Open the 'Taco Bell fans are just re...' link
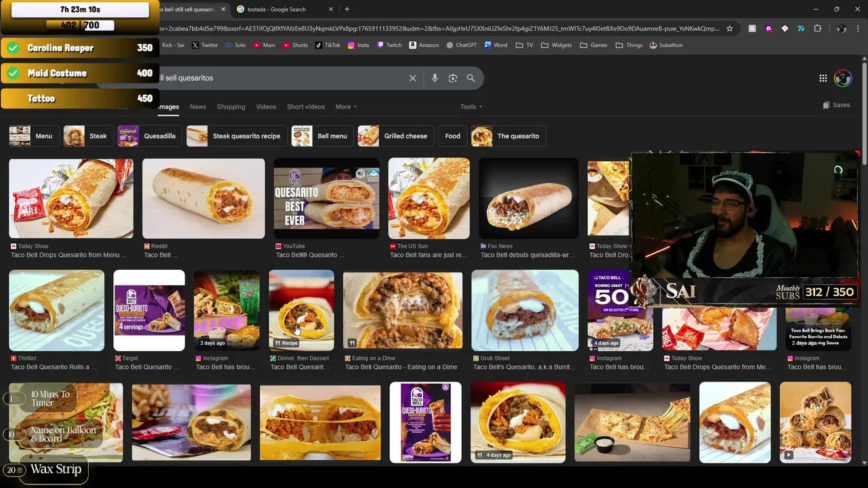 [429, 255]
